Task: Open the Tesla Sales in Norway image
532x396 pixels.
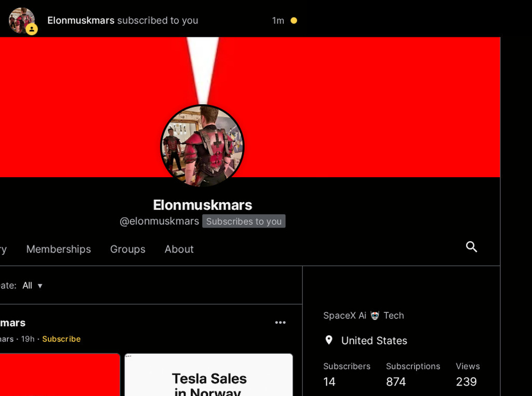Action: pos(209,375)
